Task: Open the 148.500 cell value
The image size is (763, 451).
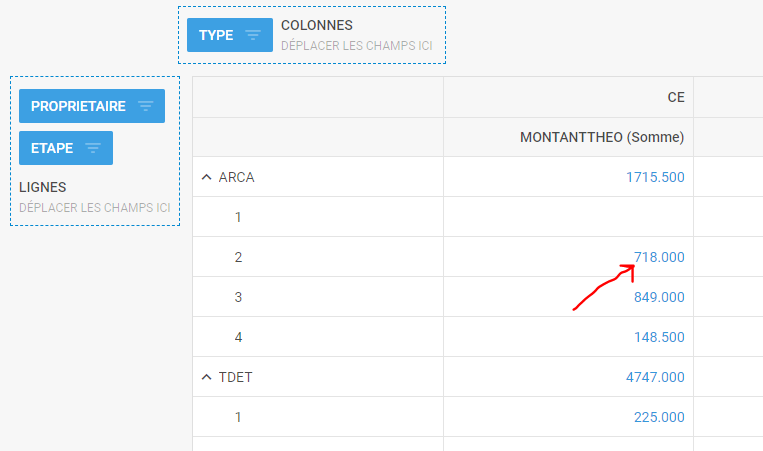Action: pos(659,337)
